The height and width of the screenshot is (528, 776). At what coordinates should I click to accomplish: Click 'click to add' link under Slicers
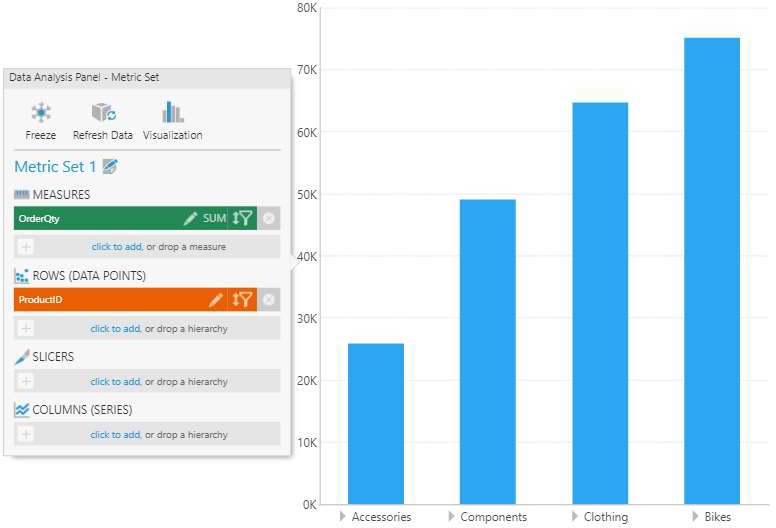(x=115, y=382)
